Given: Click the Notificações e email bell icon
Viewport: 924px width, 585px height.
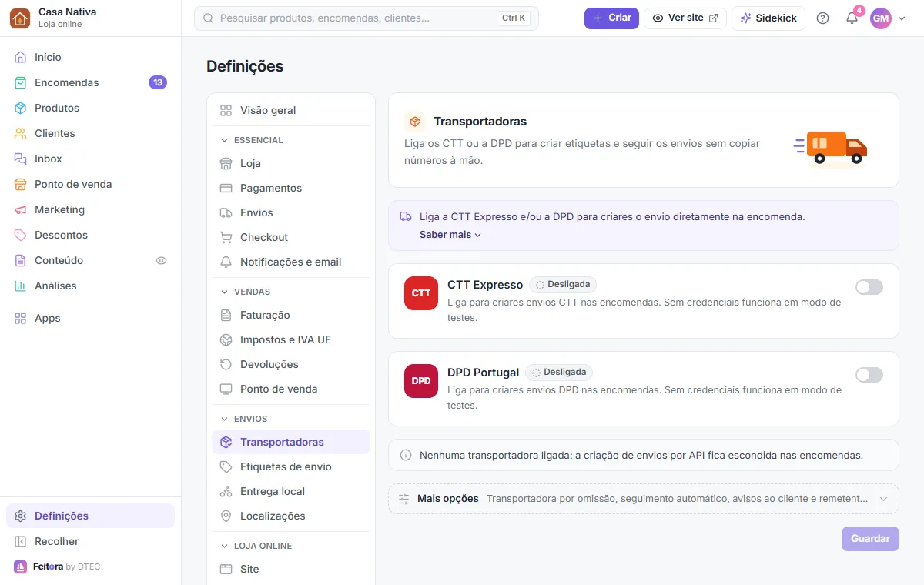Looking at the screenshot, I should [x=226, y=262].
